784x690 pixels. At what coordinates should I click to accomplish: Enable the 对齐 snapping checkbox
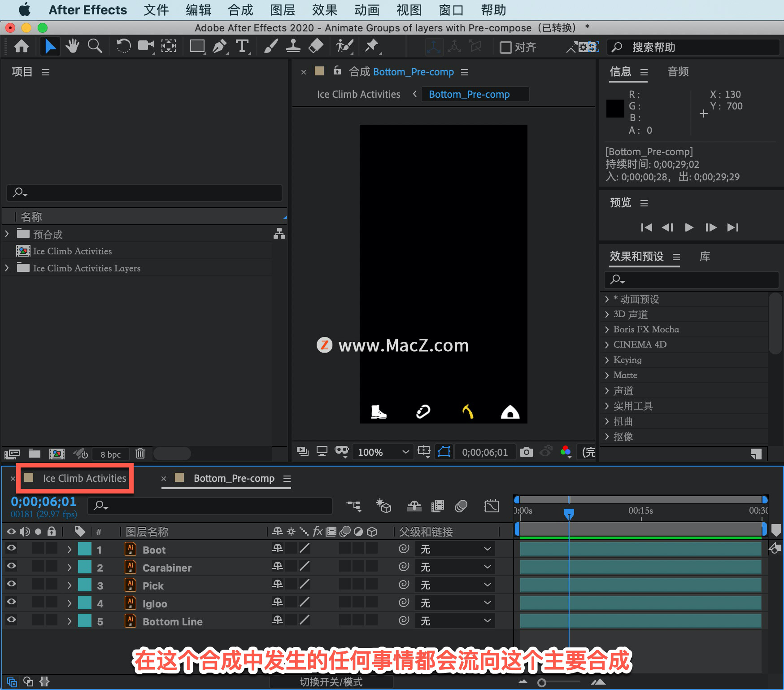click(x=505, y=48)
